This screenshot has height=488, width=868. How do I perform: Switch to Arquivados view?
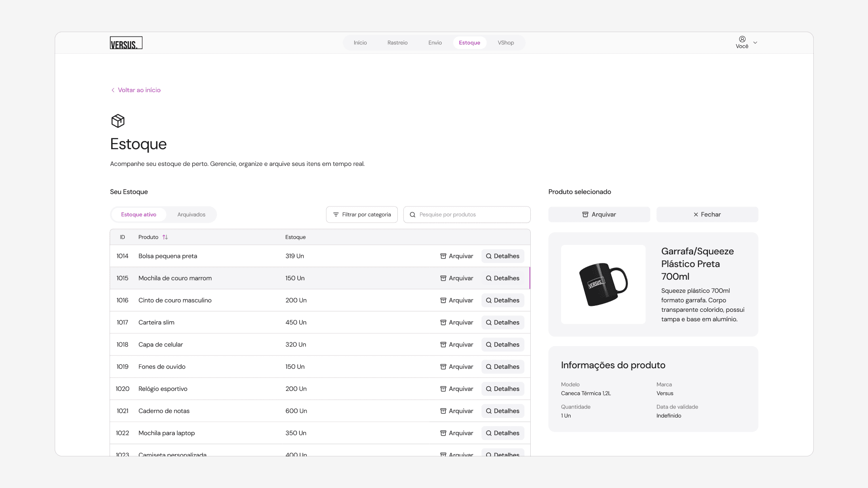[191, 215]
